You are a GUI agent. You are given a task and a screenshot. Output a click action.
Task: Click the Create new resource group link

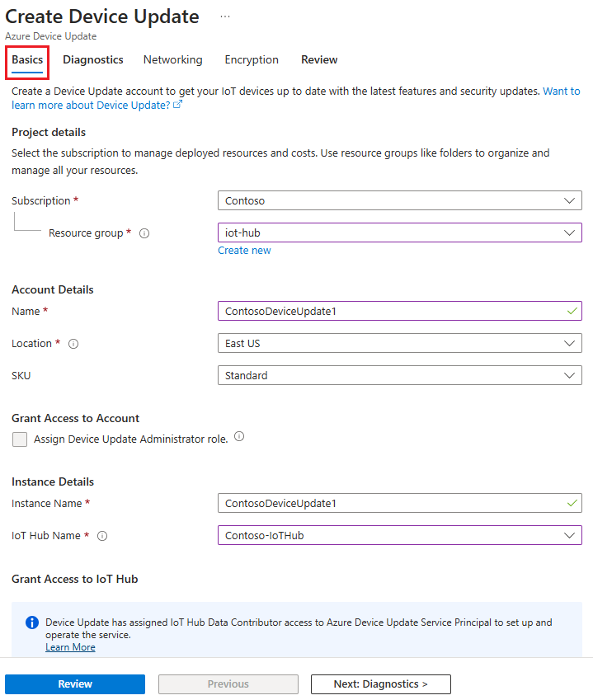(x=244, y=250)
